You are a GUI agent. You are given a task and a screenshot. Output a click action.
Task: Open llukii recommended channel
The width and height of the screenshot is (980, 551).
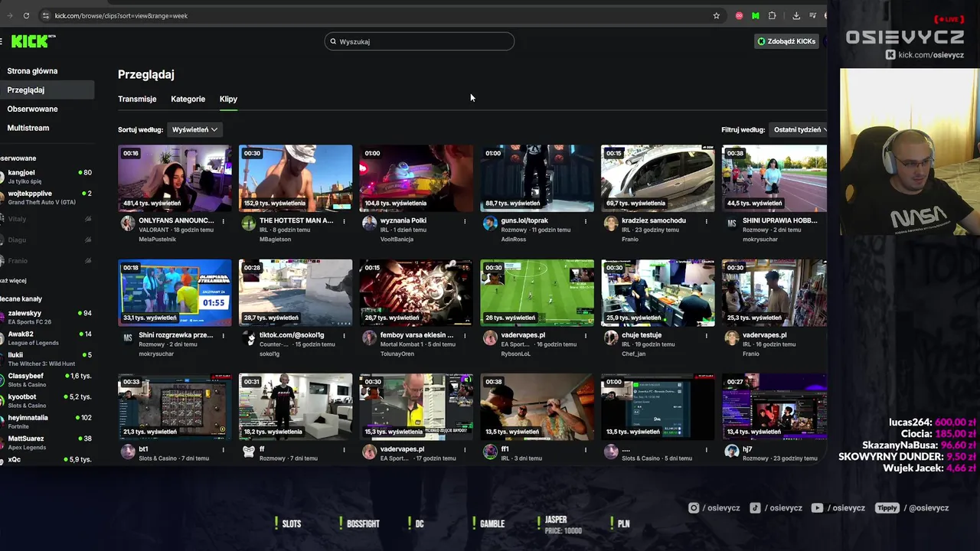tap(47, 358)
